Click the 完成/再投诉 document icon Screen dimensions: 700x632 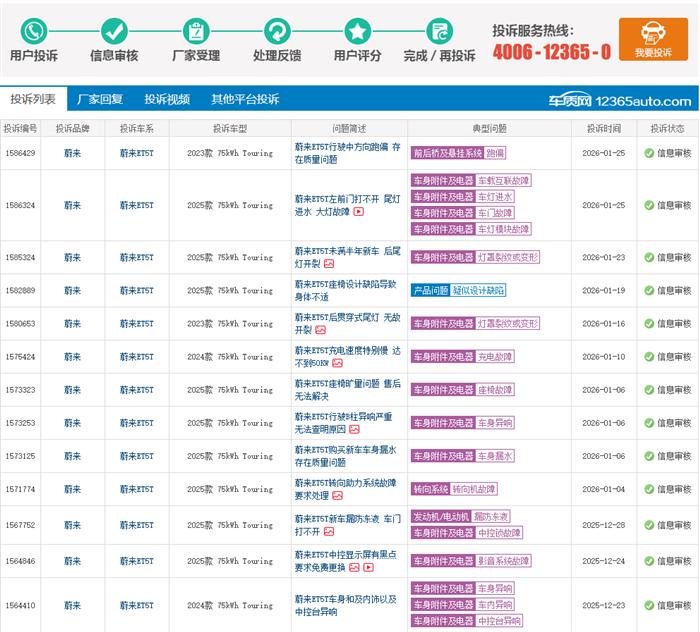pyautogui.click(x=439, y=31)
